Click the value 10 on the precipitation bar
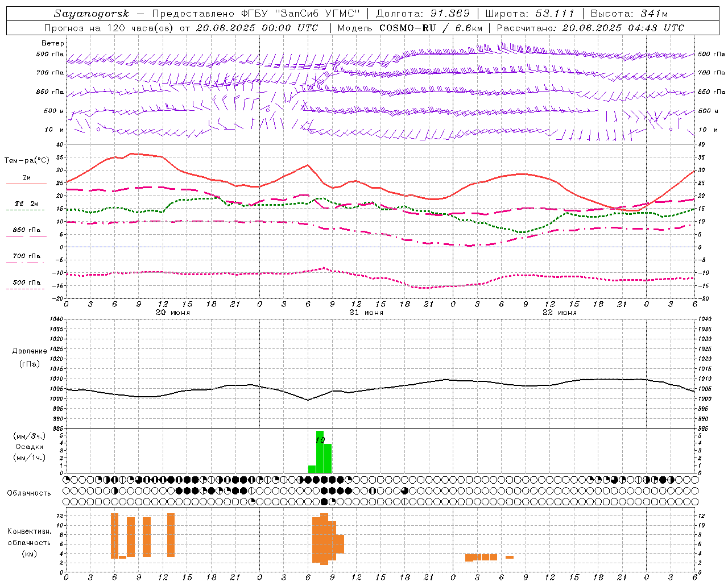This screenshot has height=582, width=728. (320, 440)
